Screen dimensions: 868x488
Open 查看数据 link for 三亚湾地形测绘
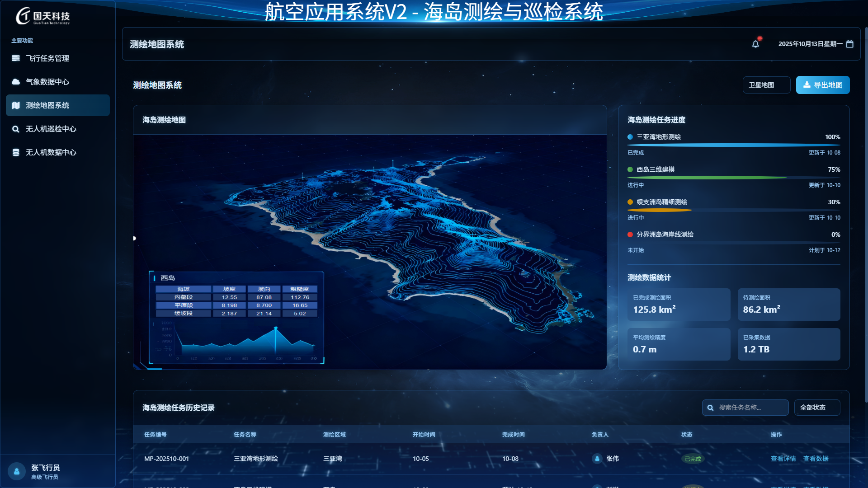click(816, 459)
